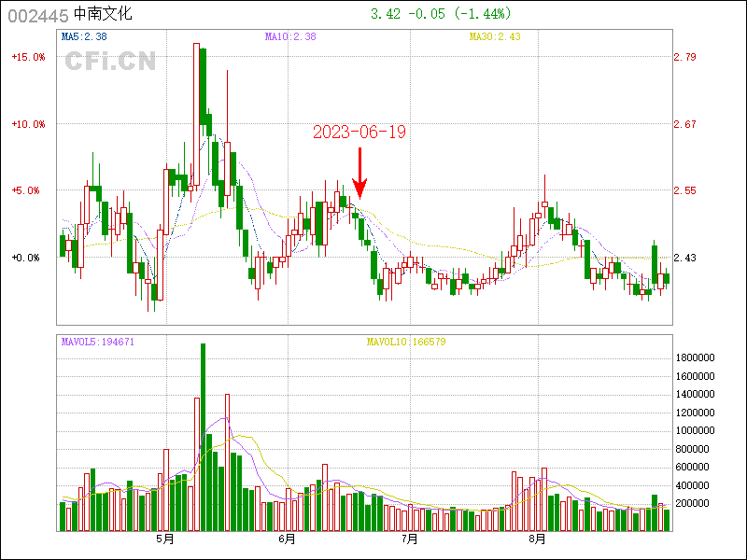Click the tallest green volume bar
This screenshot has width=747, height=560.
click(x=203, y=437)
